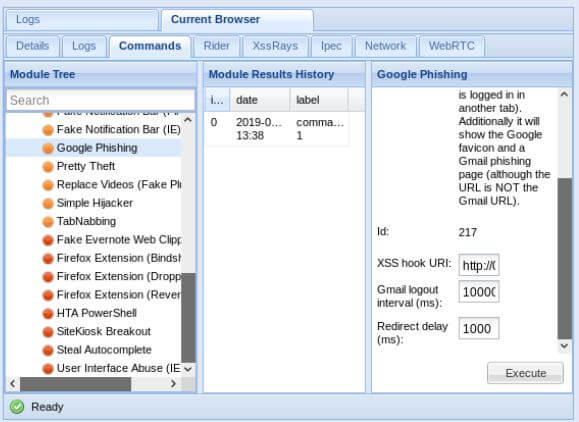Viewport: 579px width, 422px height.
Task: Click the module Search field
Action: pyautogui.click(x=100, y=100)
